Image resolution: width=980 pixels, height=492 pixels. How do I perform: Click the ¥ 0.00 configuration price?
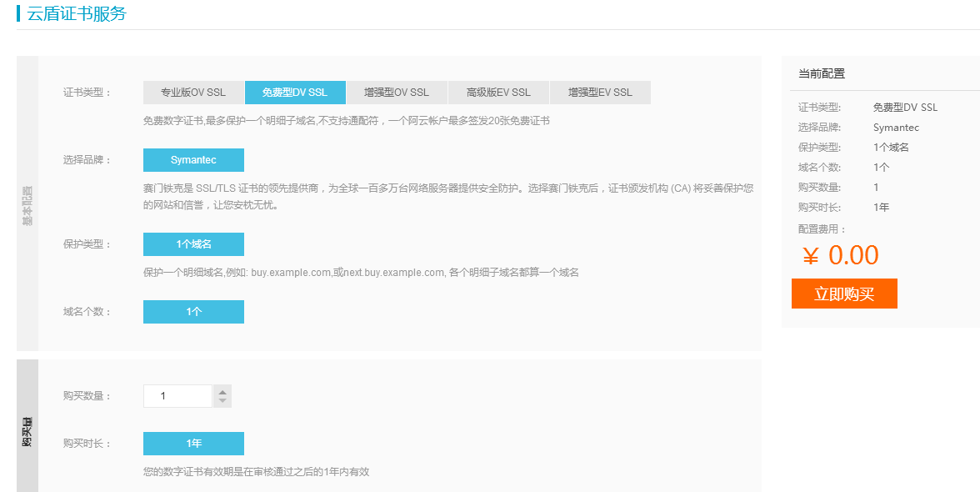tap(841, 255)
